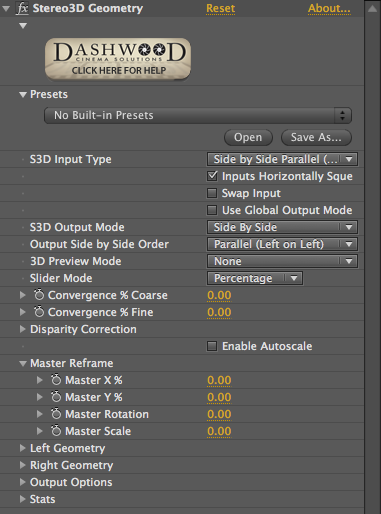Click the Master X % value 0.00

click(219, 380)
